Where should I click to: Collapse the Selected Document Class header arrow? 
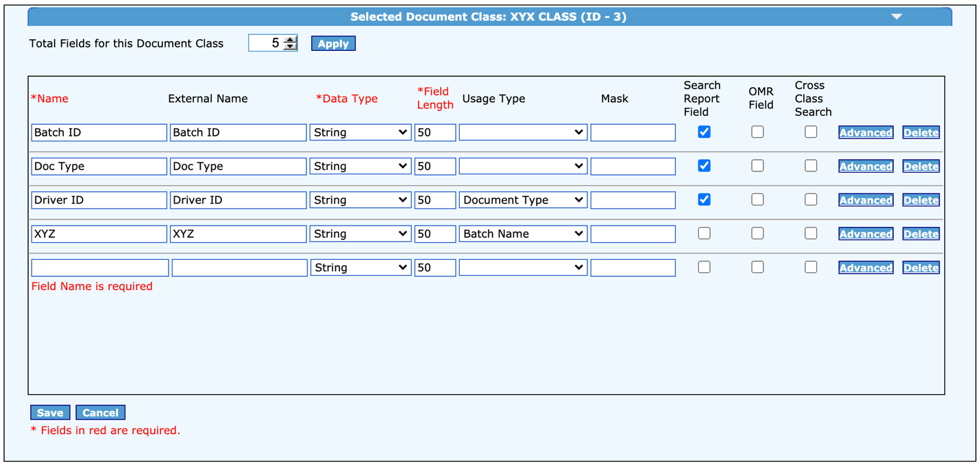pos(896,16)
